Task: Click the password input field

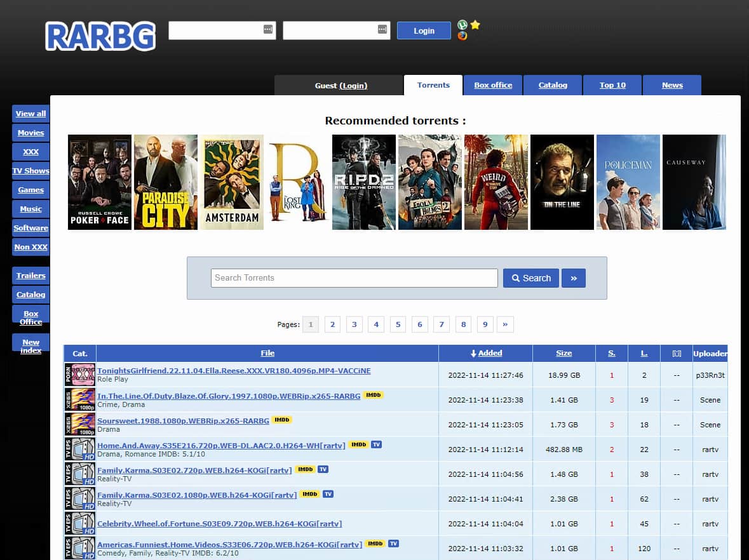Action: click(336, 30)
